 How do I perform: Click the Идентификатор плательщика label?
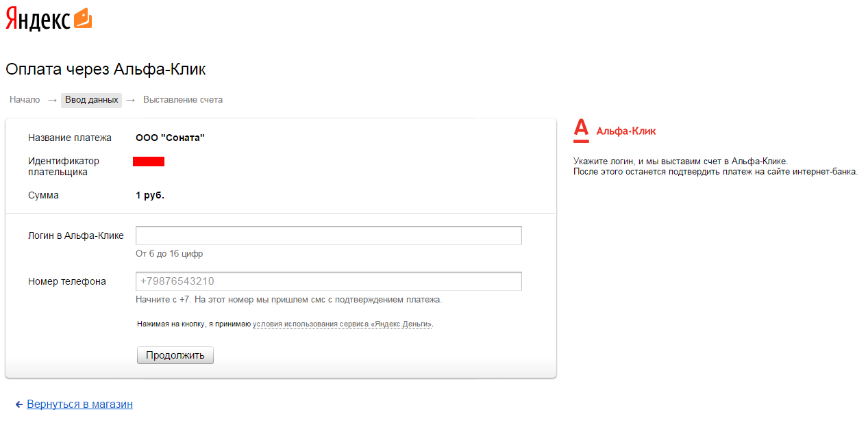coord(64,166)
